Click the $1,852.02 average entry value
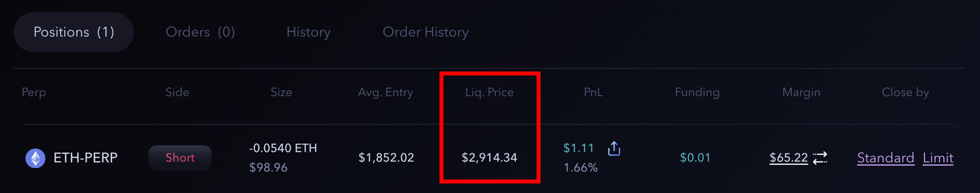The height and width of the screenshot is (193, 980). coord(386,158)
